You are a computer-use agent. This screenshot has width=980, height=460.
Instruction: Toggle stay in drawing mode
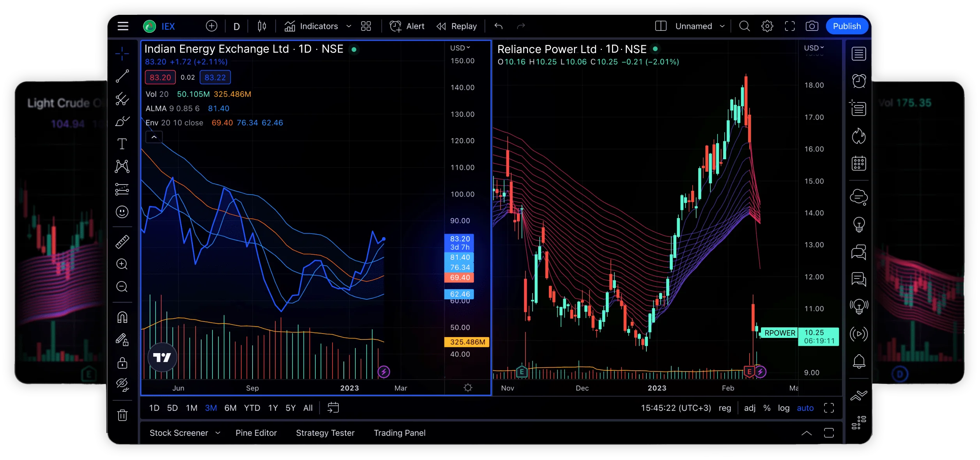122,340
